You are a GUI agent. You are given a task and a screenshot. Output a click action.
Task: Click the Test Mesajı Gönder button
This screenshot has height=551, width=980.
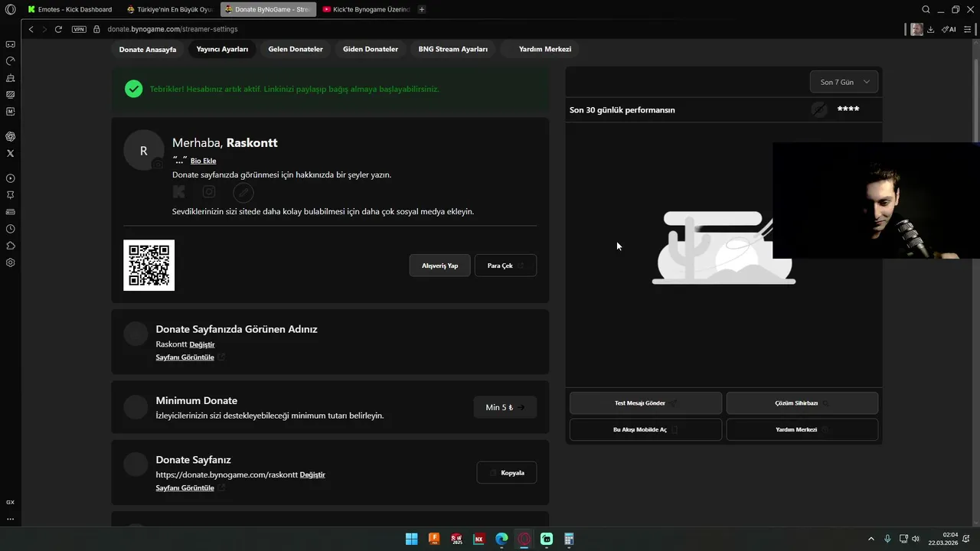(645, 403)
